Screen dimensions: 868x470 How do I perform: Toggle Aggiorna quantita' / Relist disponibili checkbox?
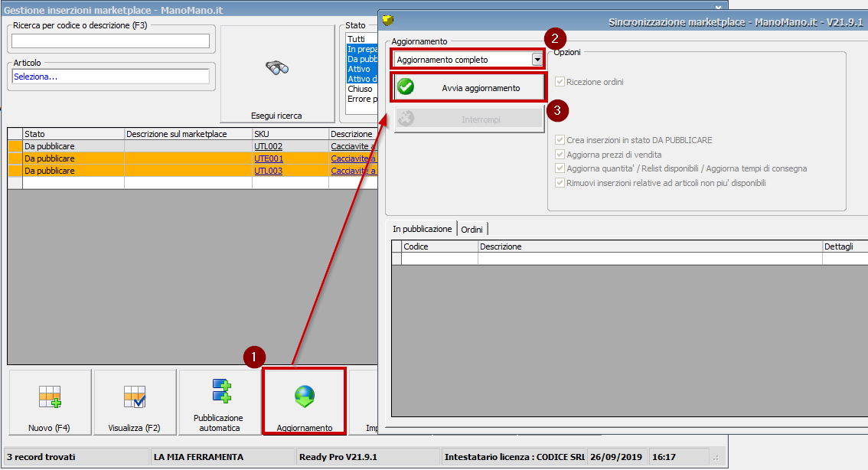click(x=560, y=168)
